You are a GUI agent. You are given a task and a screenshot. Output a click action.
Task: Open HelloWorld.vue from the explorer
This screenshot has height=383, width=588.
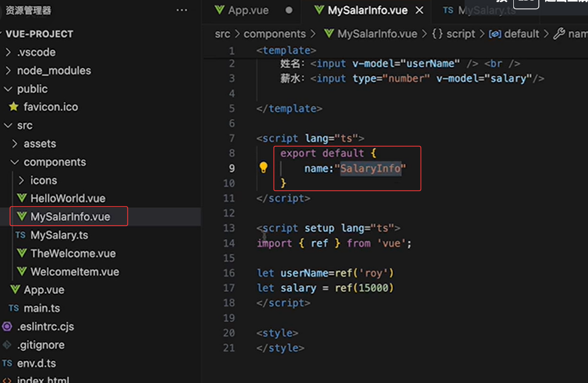point(68,198)
